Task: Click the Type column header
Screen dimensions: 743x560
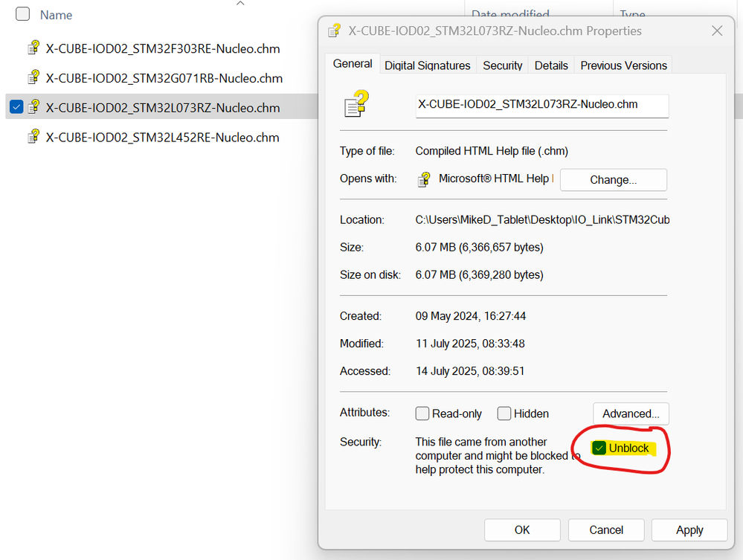Action: pos(632,14)
